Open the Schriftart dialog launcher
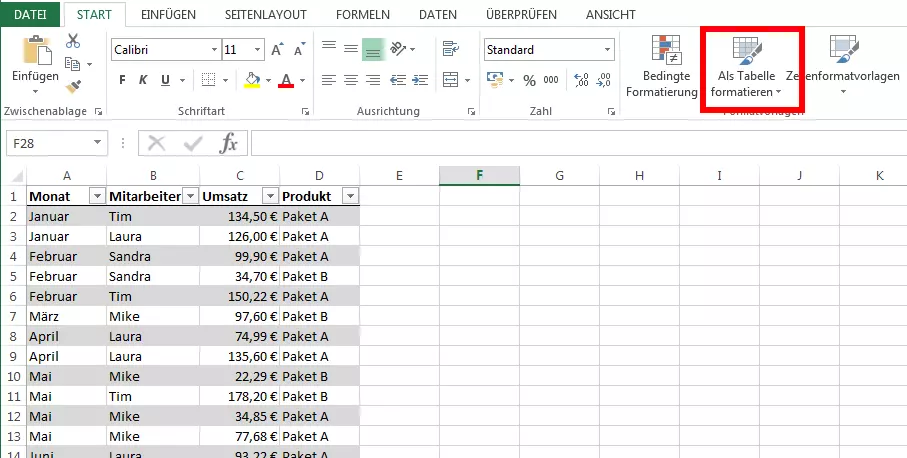The image size is (907, 458). [305, 112]
